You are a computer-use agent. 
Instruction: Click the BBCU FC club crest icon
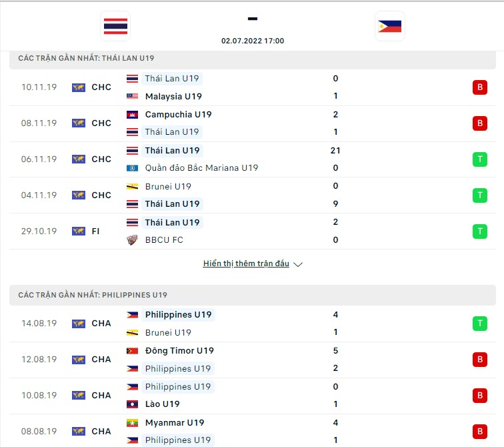click(132, 240)
